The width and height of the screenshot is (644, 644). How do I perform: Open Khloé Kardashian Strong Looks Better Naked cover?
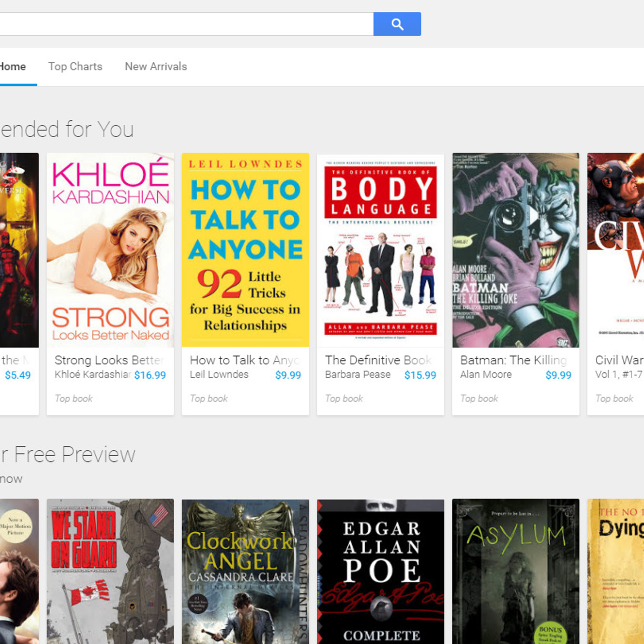110,250
